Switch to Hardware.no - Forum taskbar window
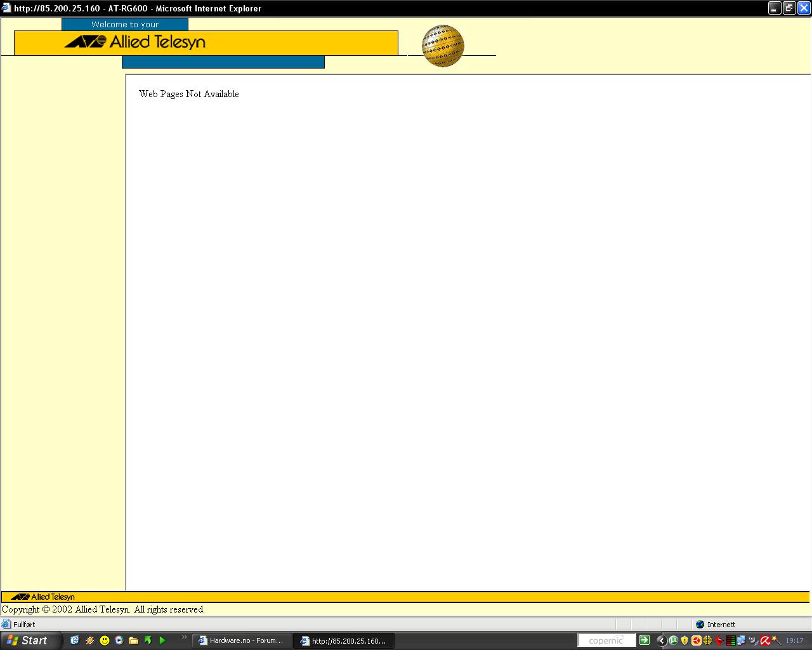Viewport: 812px width, 650px height. (242, 640)
